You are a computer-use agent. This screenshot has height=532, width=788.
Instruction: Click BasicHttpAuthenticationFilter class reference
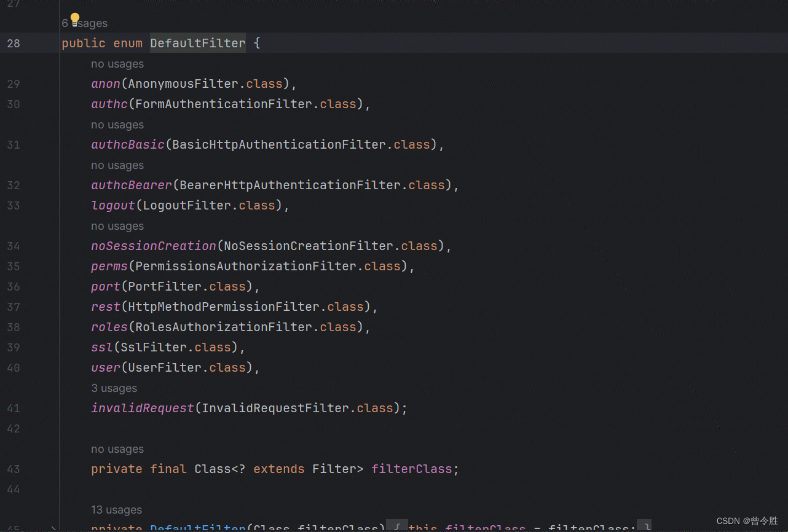[279, 144]
